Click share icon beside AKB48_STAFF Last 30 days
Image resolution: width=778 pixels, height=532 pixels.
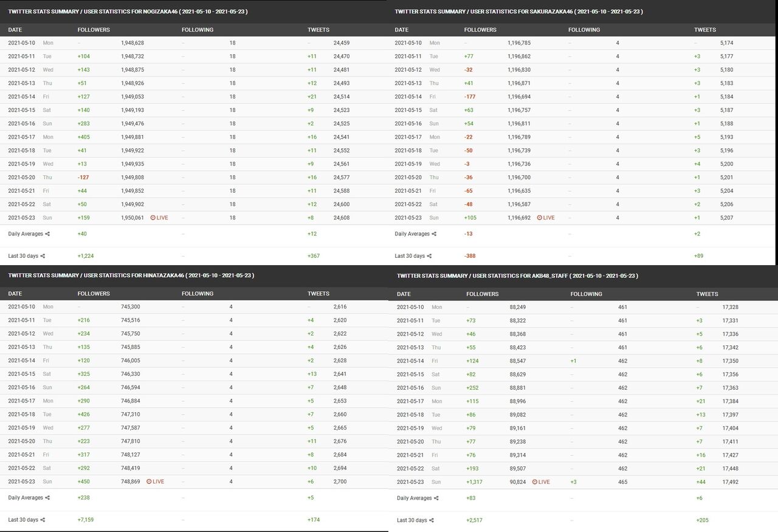(x=432, y=520)
